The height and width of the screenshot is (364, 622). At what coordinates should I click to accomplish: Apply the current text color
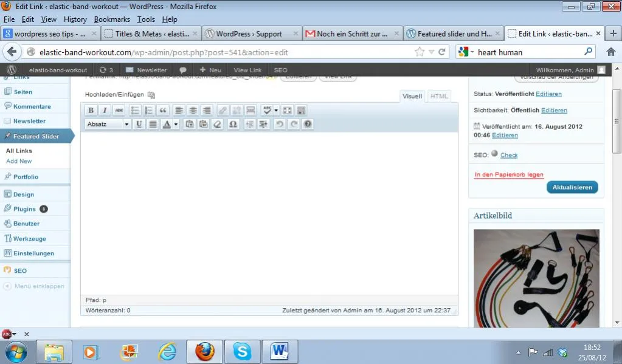tap(167, 124)
